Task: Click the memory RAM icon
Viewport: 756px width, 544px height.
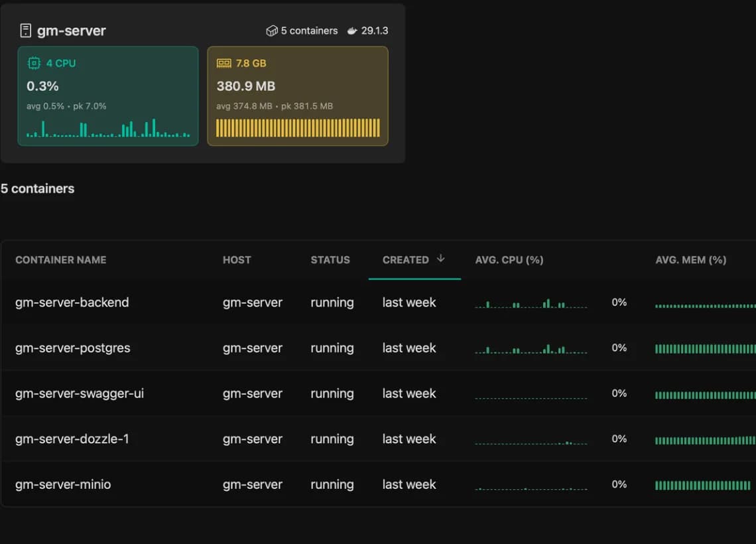Action: tap(223, 63)
